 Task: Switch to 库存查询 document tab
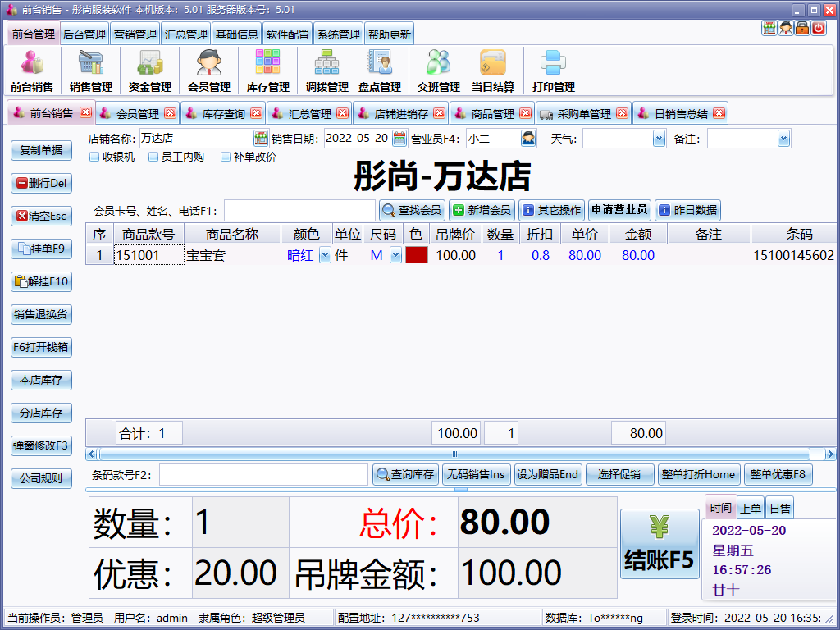coord(223,113)
